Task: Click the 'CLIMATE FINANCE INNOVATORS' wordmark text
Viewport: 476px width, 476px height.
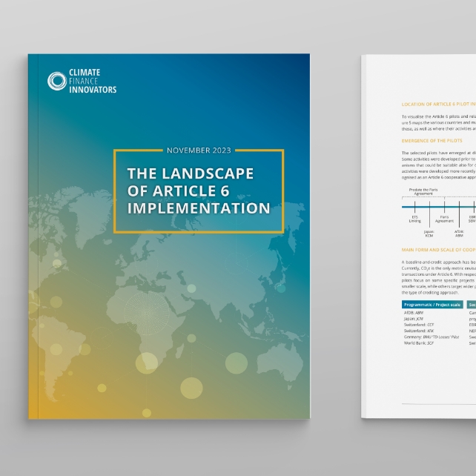Action: tap(93, 81)
